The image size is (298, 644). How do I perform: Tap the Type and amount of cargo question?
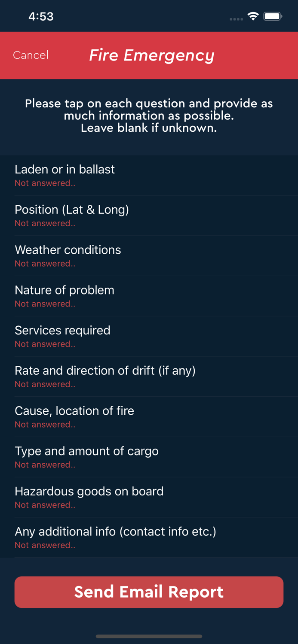[149, 457]
